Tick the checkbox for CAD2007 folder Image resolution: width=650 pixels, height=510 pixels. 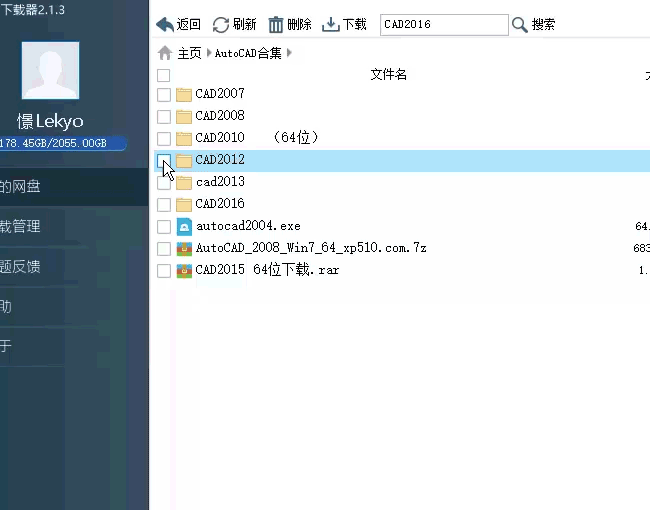[164, 94]
